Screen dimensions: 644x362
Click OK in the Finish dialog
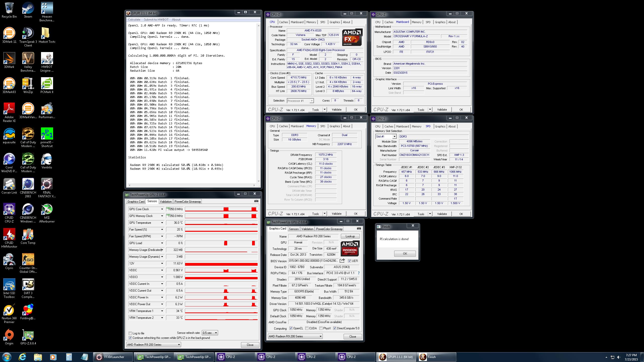[x=405, y=254]
